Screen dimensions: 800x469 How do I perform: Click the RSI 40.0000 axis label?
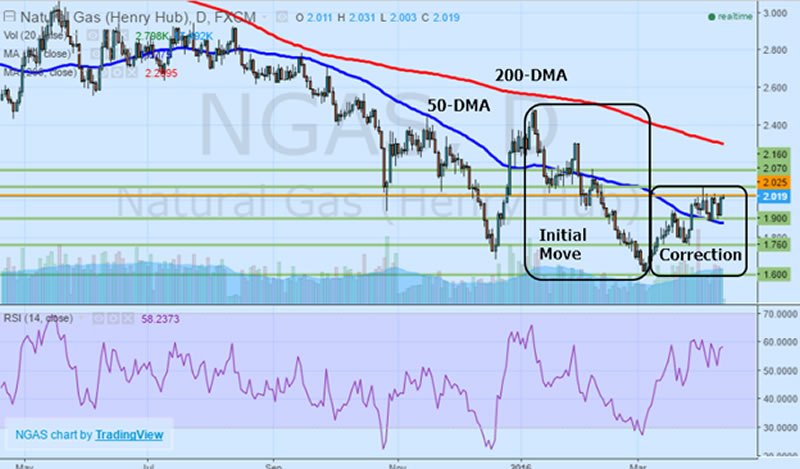780,399
